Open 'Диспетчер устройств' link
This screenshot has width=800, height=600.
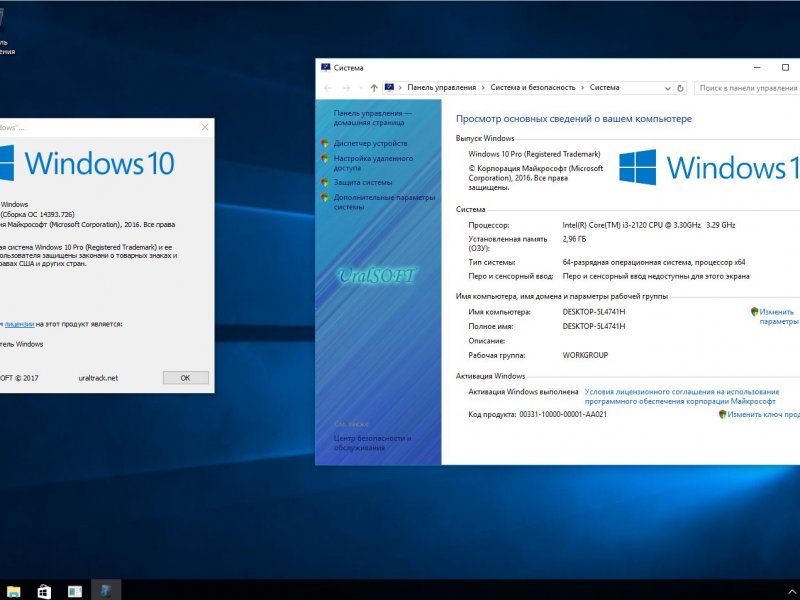click(x=370, y=143)
